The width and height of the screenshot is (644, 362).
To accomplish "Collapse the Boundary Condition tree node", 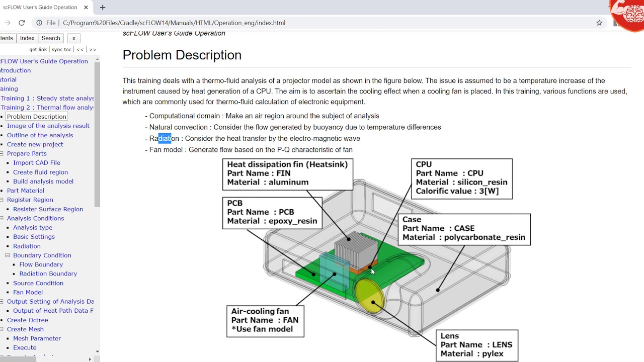I will click(x=8, y=255).
